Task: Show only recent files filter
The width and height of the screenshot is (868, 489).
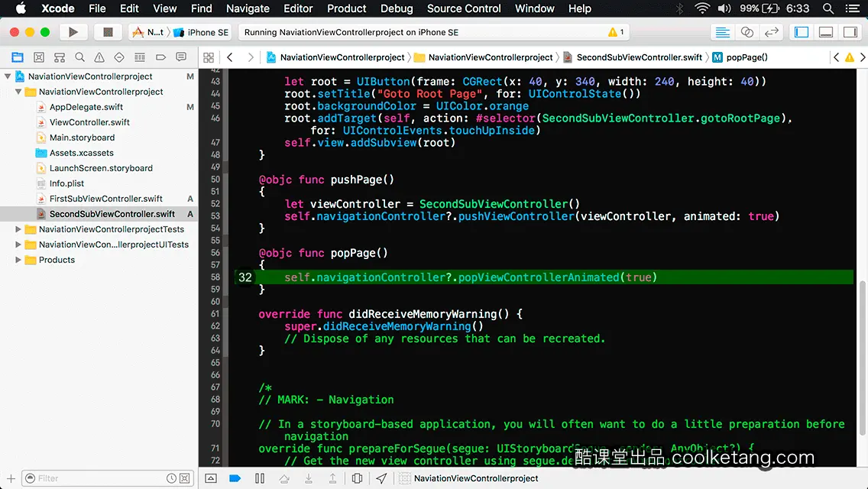Action: (x=172, y=478)
